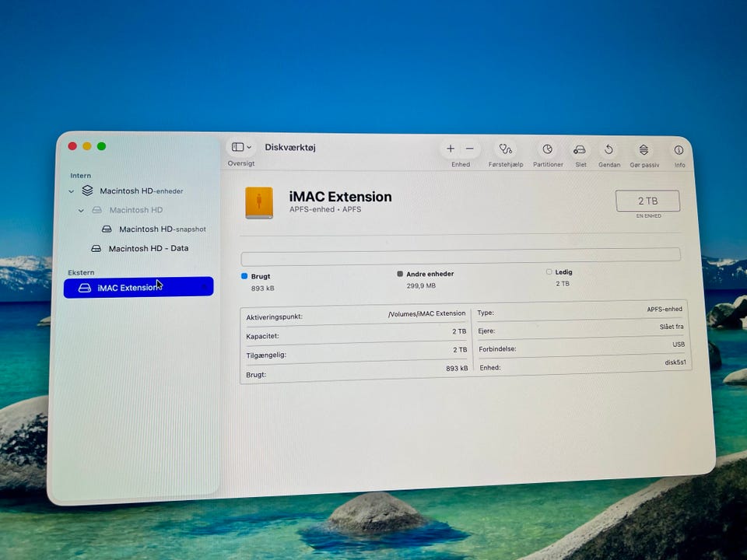Click the grey Andre enheder legend swatch
Screen dimensions: 747x560
[400, 274]
